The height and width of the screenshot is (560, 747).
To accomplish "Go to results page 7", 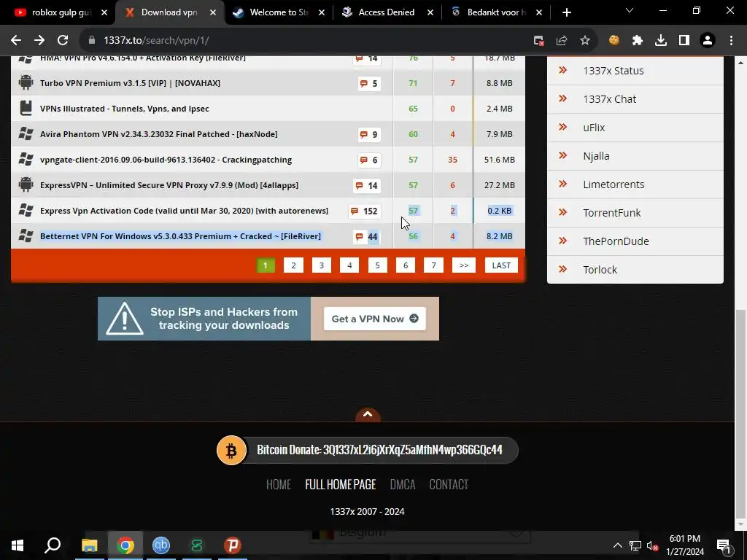I will coord(433,265).
